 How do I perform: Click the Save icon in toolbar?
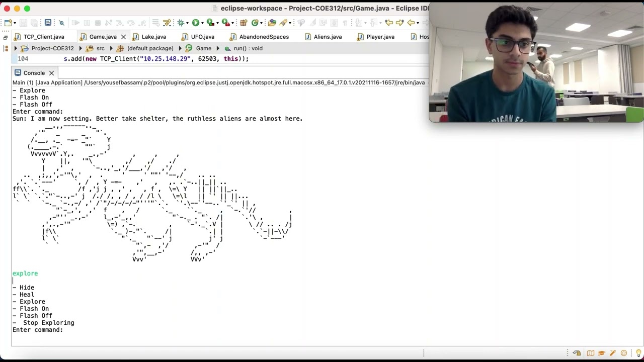coord(23,23)
